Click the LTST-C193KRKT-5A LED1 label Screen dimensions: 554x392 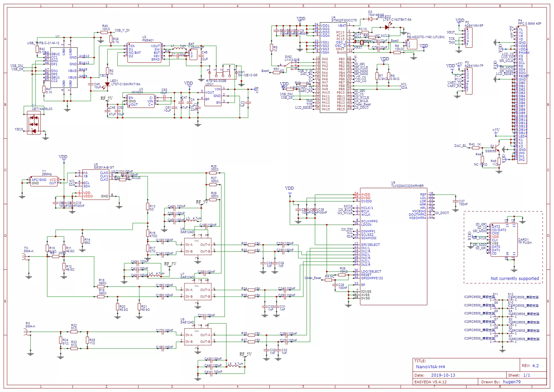pos(126,84)
